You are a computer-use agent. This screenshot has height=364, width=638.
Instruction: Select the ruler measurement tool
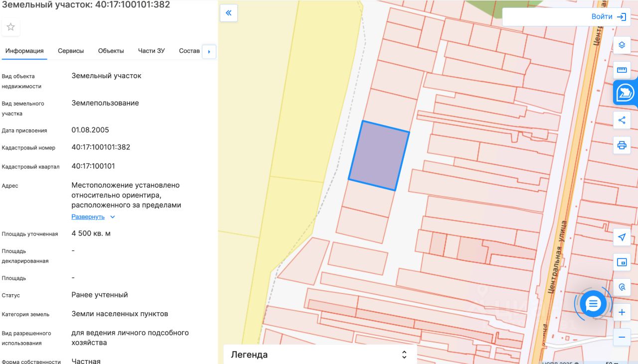[x=622, y=70]
